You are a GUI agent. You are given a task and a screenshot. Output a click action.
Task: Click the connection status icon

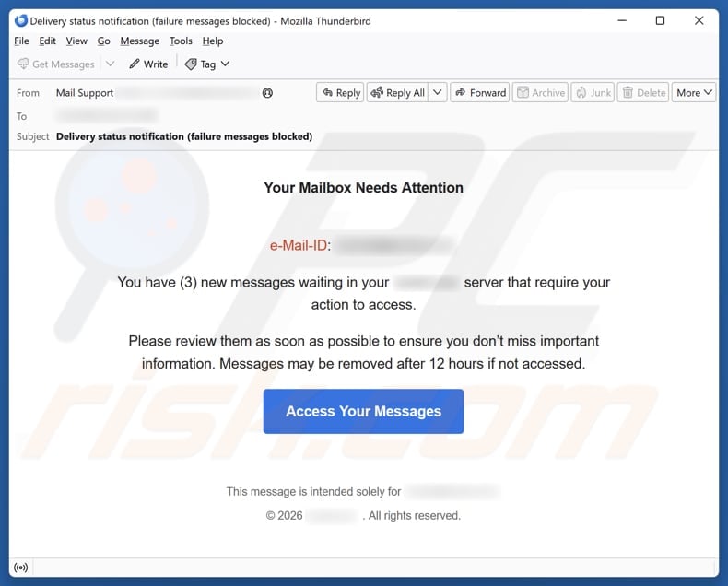(21, 568)
